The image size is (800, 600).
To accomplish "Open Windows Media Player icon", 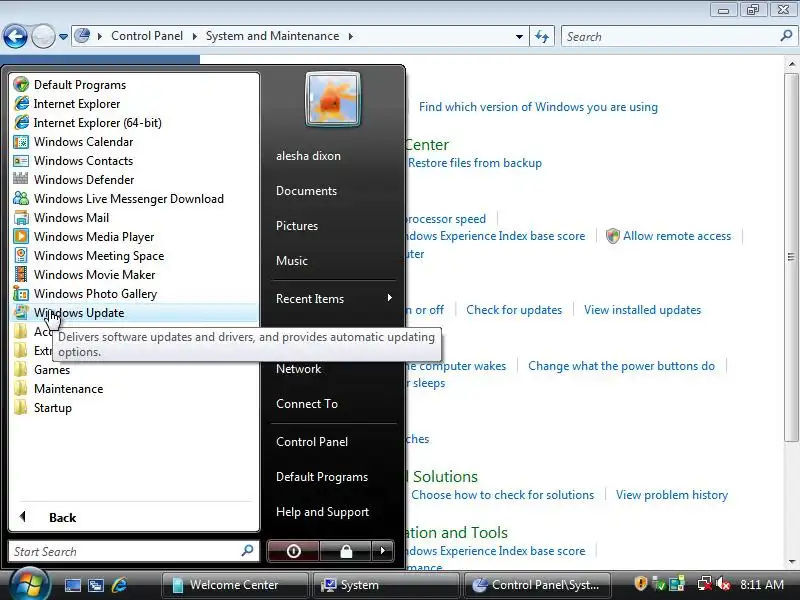I will tap(21, 237).
